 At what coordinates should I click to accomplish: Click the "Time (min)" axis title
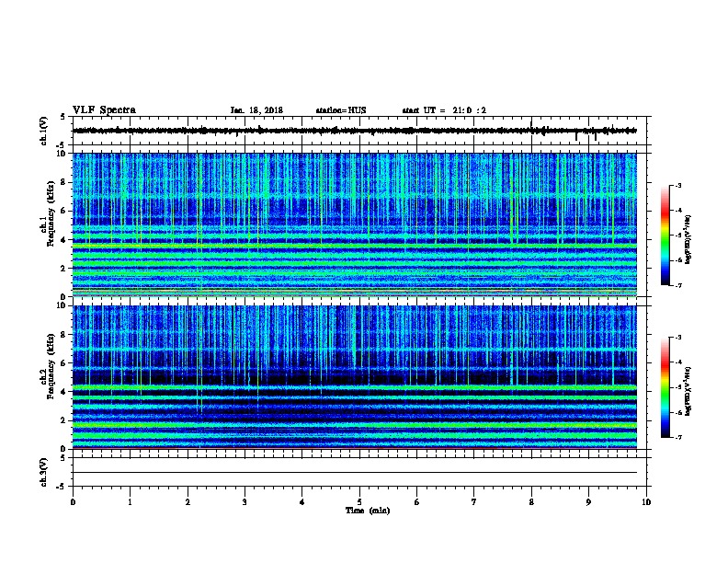point(368,511)
